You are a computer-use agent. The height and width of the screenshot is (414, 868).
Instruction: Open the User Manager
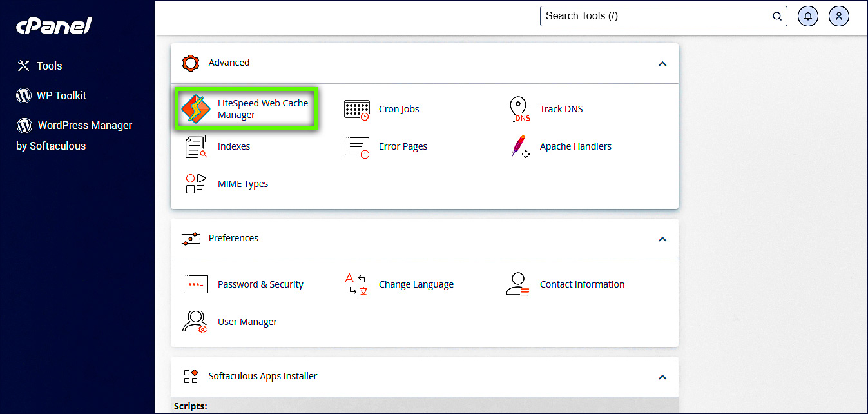click(x=247, y=322)
